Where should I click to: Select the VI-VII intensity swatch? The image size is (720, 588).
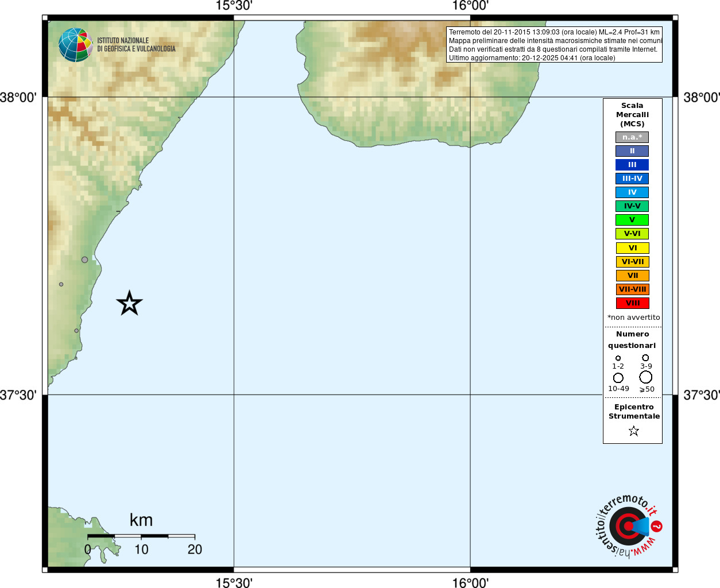632,262
